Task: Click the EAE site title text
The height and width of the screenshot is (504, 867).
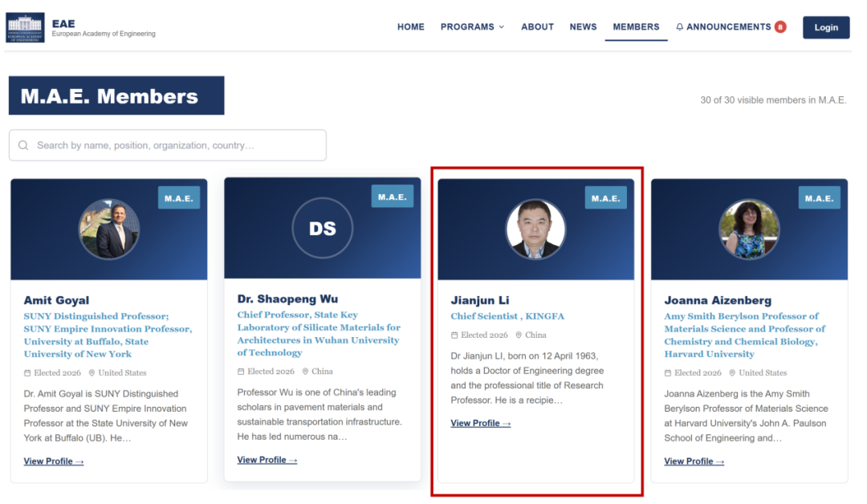Action: tap(63, 23)
